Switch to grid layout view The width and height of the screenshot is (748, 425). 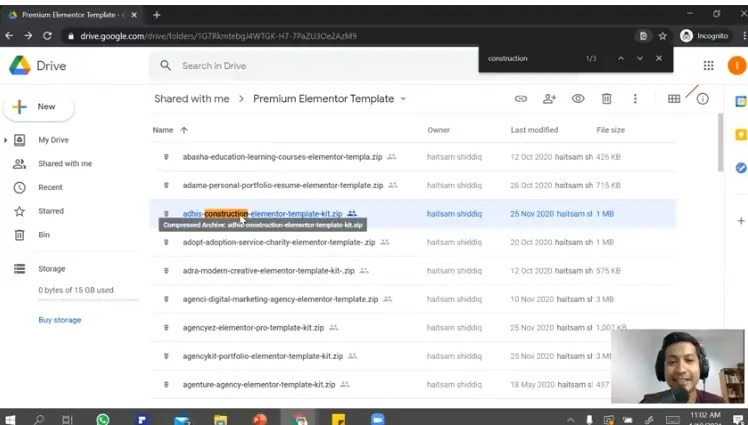pyautogui.click(x=674, y=99)
